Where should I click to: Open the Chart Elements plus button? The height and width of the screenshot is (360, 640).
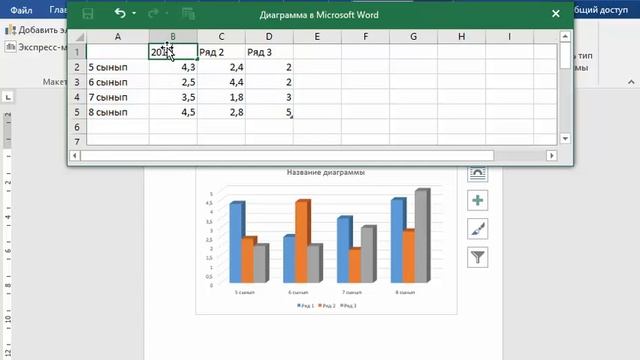click(478, 200)
